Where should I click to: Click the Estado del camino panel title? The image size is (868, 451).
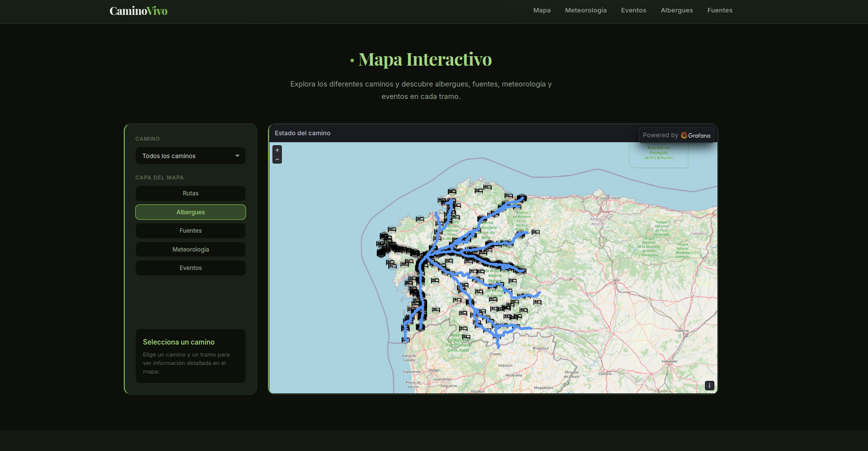coord(303,133)
